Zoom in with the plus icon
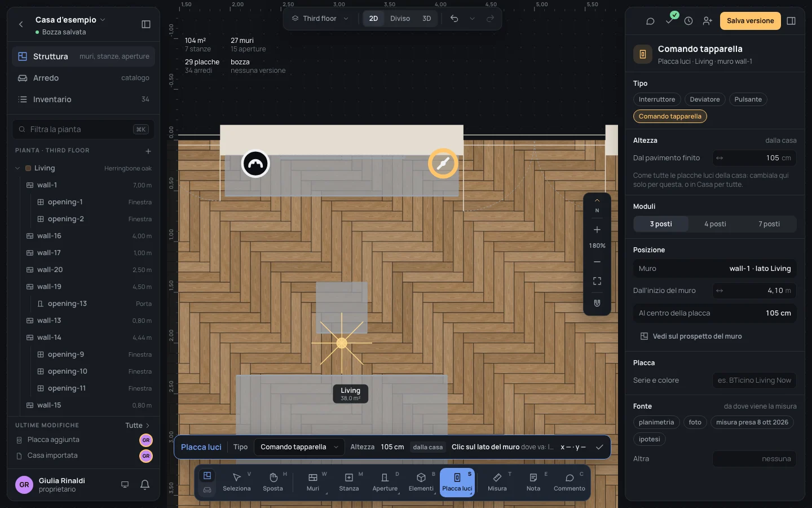The height and width of the screenshot is (508, 812). 597,230
